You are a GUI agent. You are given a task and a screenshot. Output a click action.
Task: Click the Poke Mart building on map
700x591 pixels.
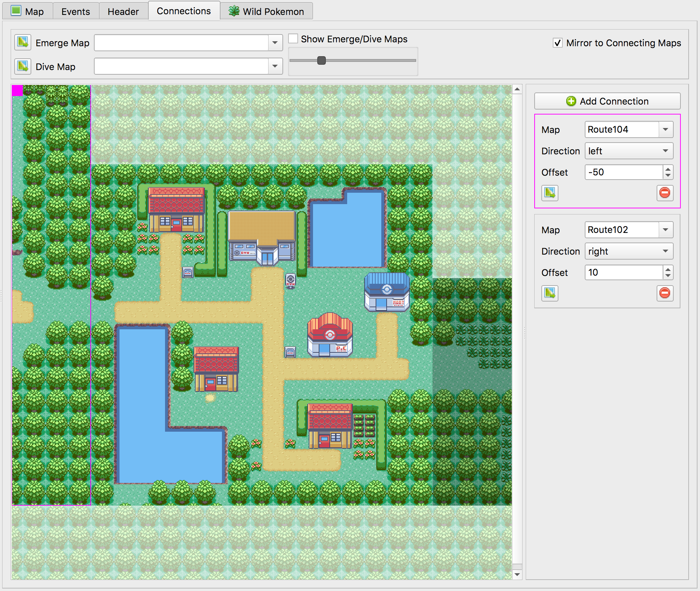(x=387, y=292)
